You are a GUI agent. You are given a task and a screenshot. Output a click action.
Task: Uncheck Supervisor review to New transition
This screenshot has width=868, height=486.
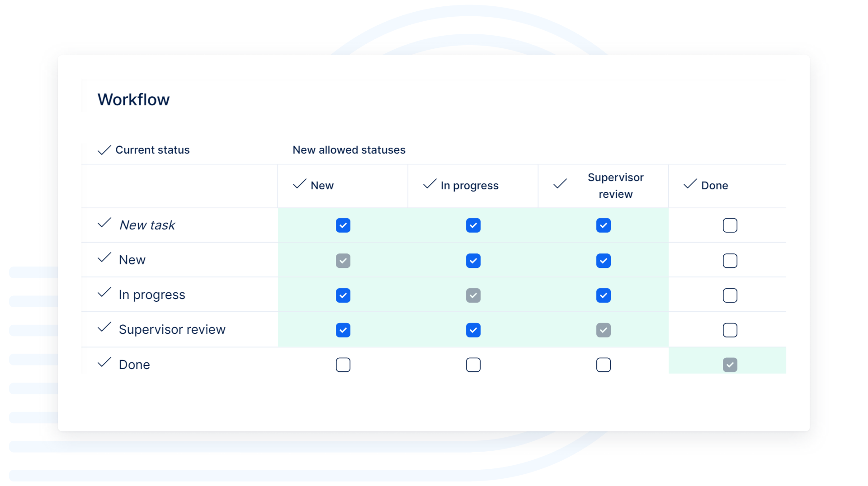click(343, 330)
